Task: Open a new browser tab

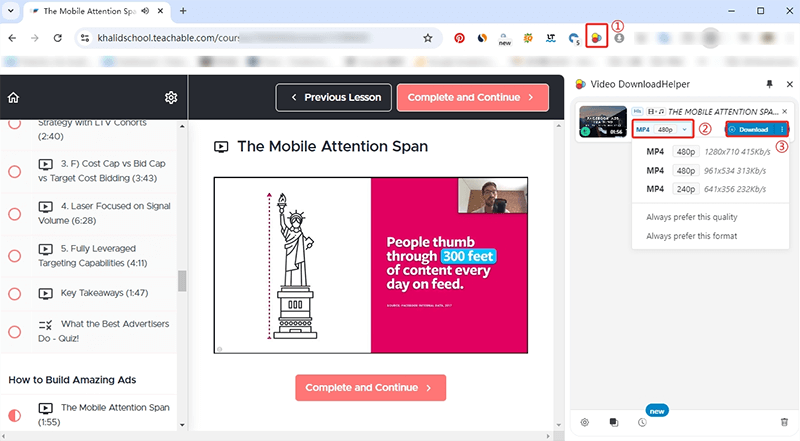Action: 183,11
